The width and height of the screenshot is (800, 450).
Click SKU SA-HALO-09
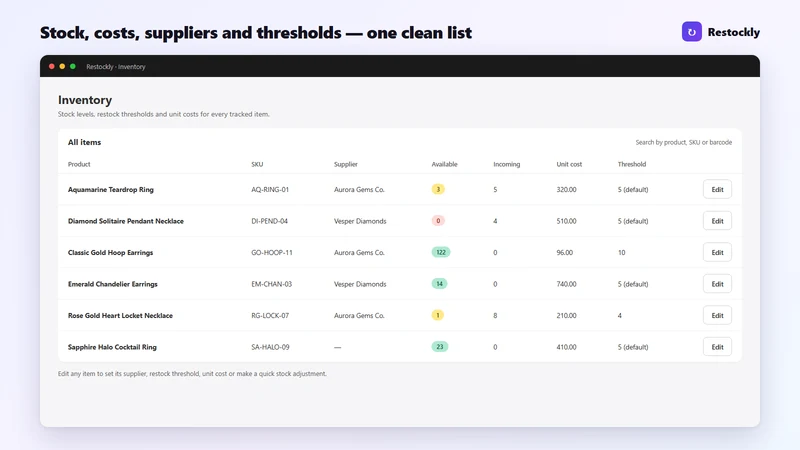270,347
